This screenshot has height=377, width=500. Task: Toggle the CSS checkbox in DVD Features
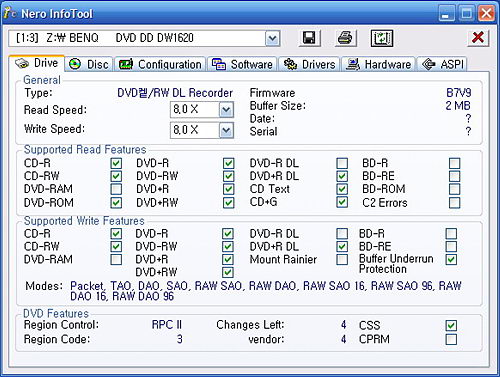(451, 325)
